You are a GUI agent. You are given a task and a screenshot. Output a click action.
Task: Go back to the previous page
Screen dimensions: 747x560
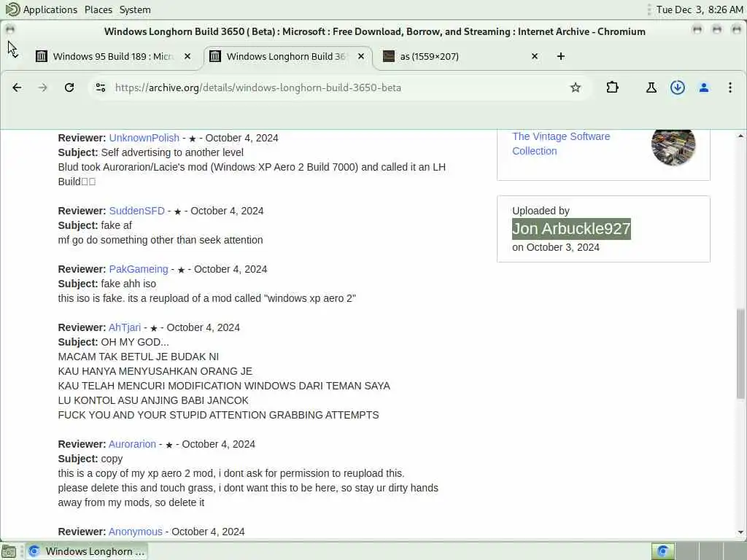(x=17, y=87)
